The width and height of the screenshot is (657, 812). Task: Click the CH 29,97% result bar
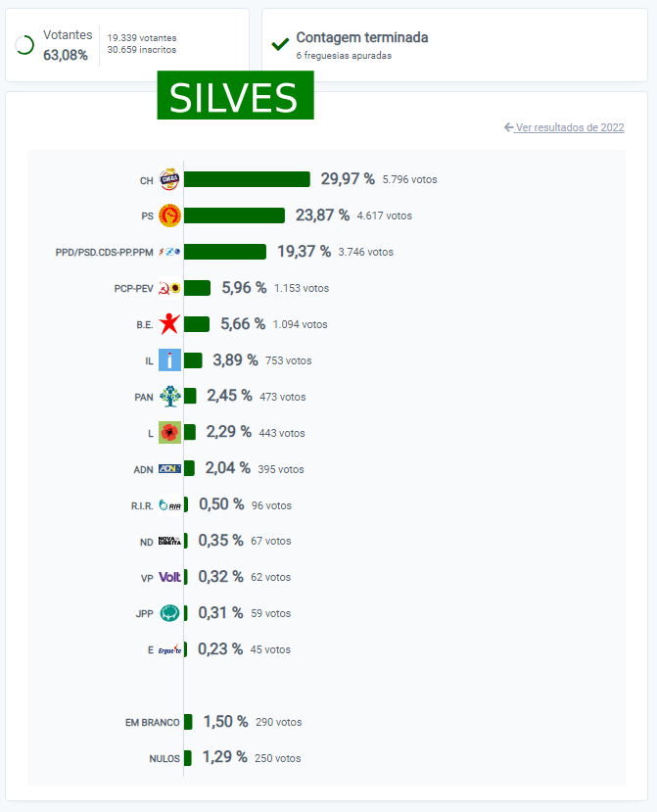coord(247,179)
